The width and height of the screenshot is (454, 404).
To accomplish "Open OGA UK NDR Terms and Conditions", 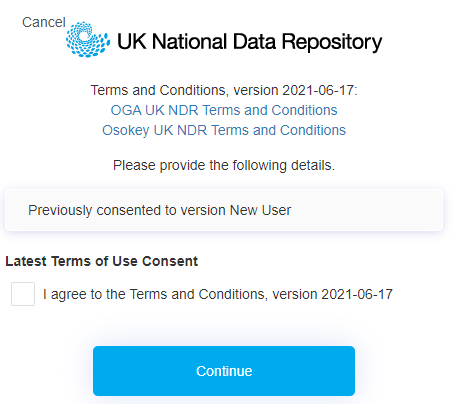I will click(224, 110).
